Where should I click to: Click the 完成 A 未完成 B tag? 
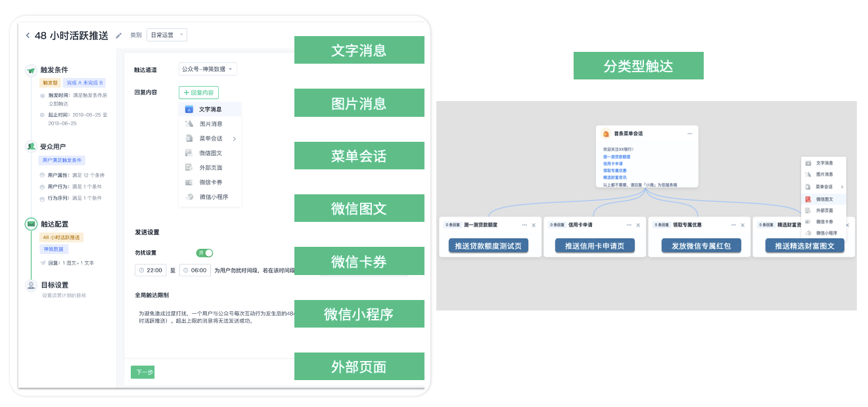click(85, 83)
